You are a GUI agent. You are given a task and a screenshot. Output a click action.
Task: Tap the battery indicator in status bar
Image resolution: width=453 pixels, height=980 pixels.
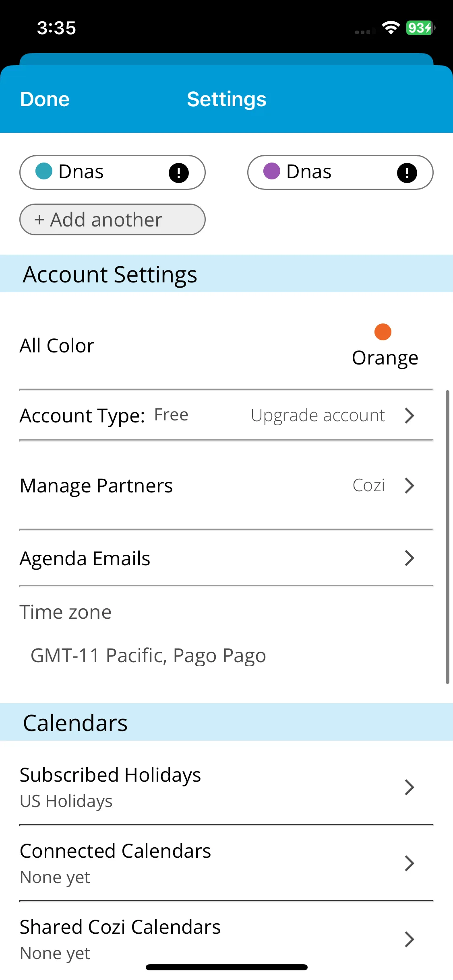coord(420,28)
